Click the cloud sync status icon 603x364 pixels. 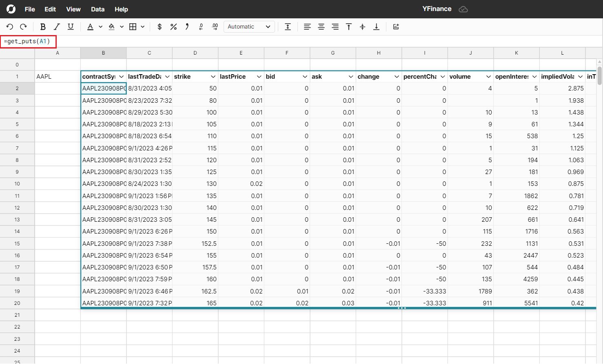pyautogui.click(x=463, y=9)
